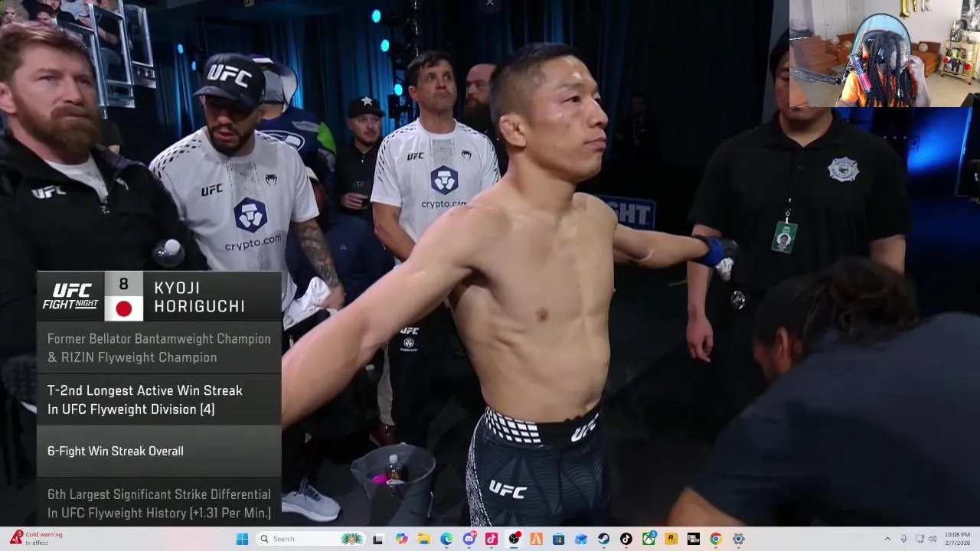This screenshot has width=980, height=551.
Task: Open the Xbox app
Action: coord(648,539)
